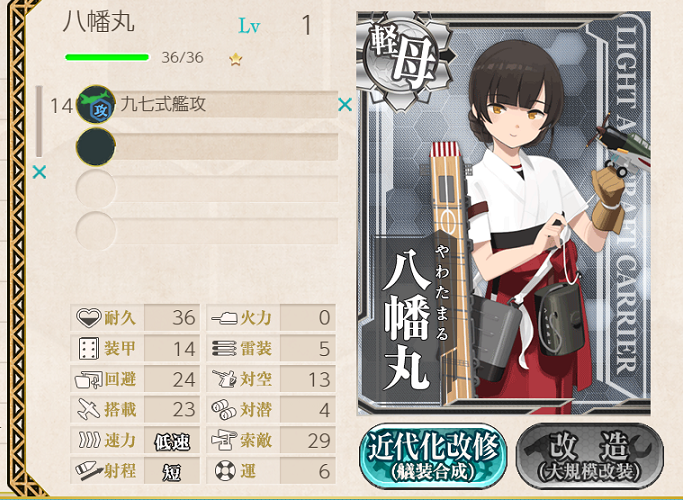The image size is (683, 500).
Task: Click the torpedo bomber equipment icon
Action: tap(96, 105)
